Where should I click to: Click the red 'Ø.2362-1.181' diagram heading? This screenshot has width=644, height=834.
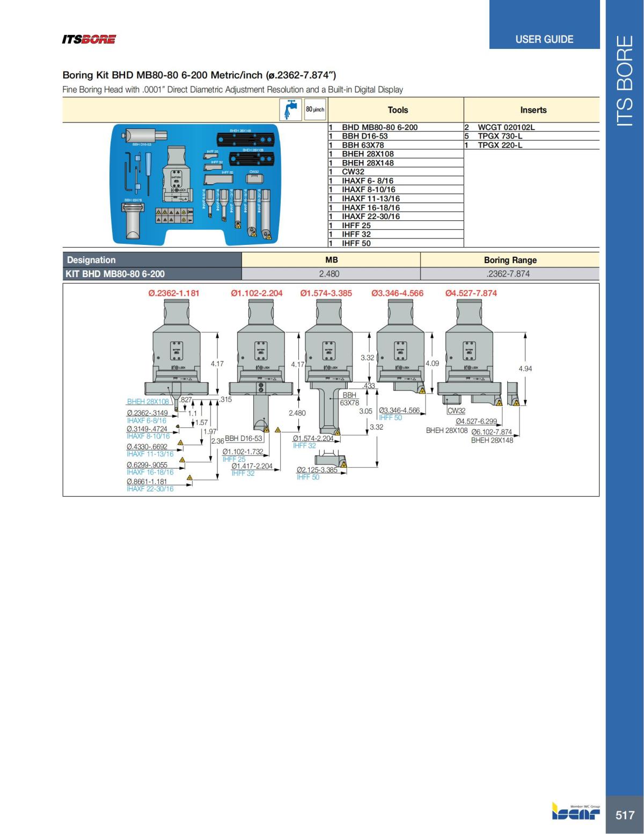click(x=173, y=293)
